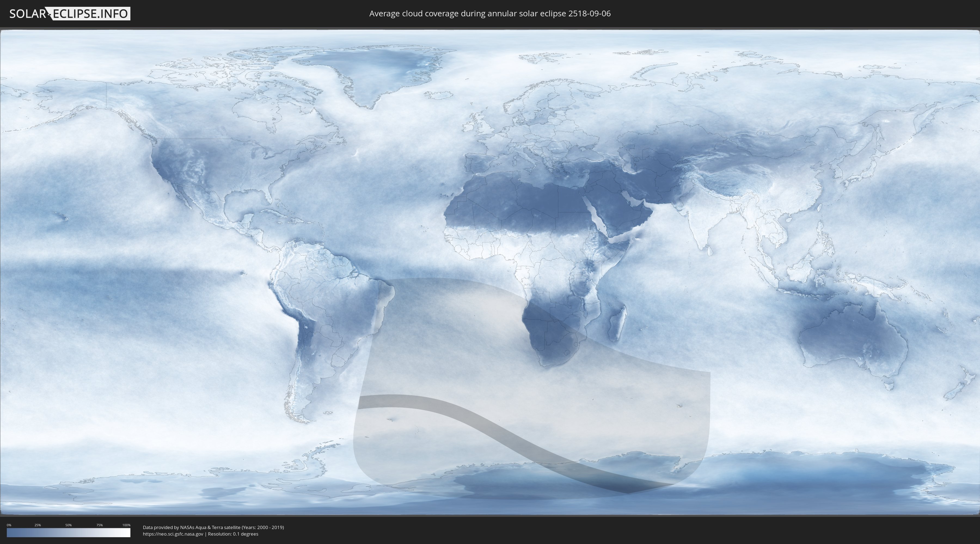Click the SOLAR-ECLIPSE.INFO logo

(70, 14)
